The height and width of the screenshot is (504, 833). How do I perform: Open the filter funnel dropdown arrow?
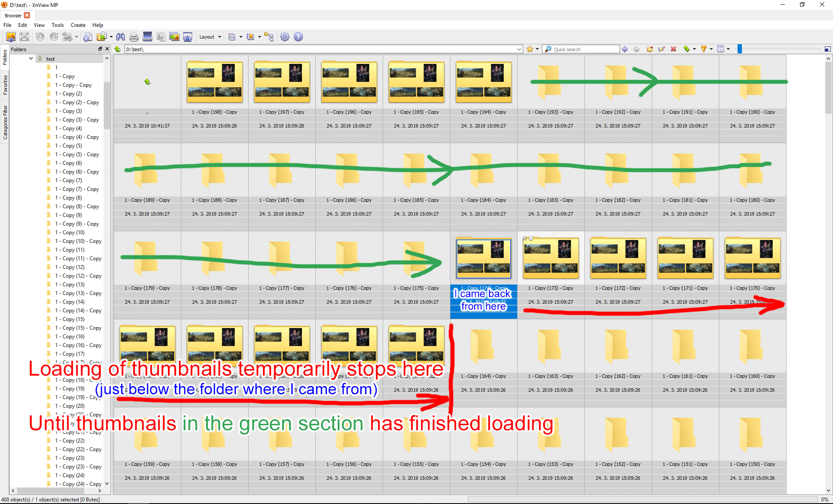coord(711,49)
